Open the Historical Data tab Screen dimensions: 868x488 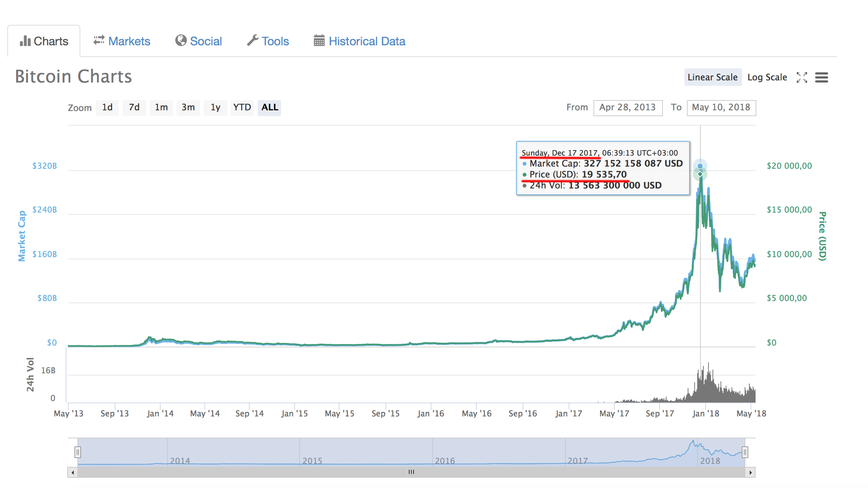tap(360, 41)
